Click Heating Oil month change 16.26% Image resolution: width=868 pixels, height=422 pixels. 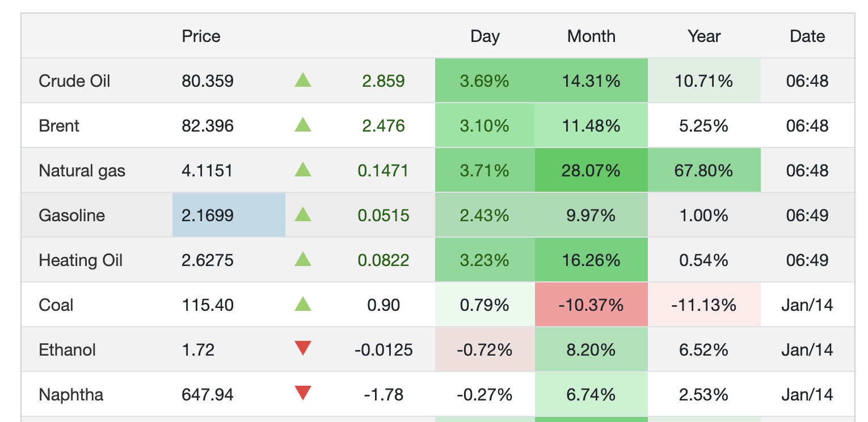click(x=591, y=260)
